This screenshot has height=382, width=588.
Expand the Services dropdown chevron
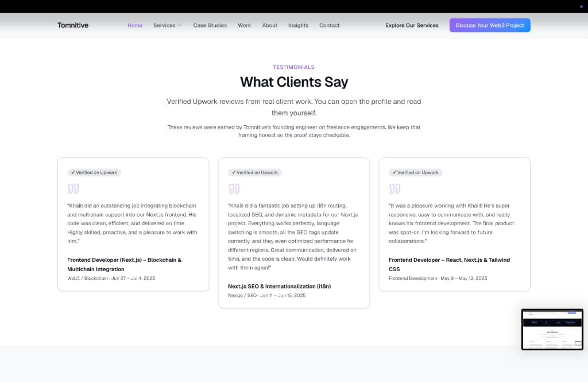point(180,25)
